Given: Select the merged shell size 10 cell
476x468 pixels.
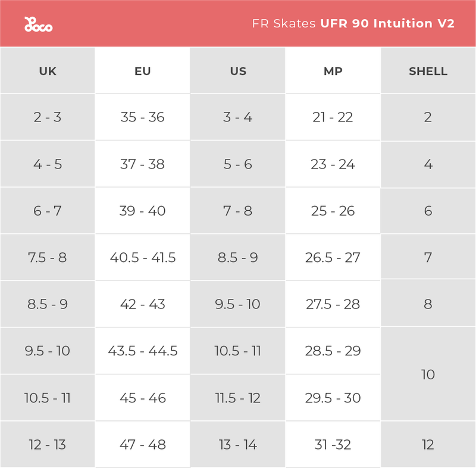Looking at the screenshot, I should pos(428,375).
